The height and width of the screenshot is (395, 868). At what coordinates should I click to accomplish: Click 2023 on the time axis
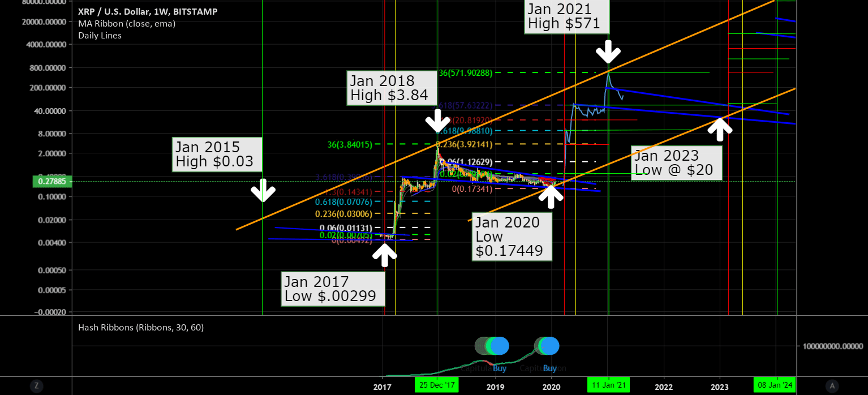(720, 387)
